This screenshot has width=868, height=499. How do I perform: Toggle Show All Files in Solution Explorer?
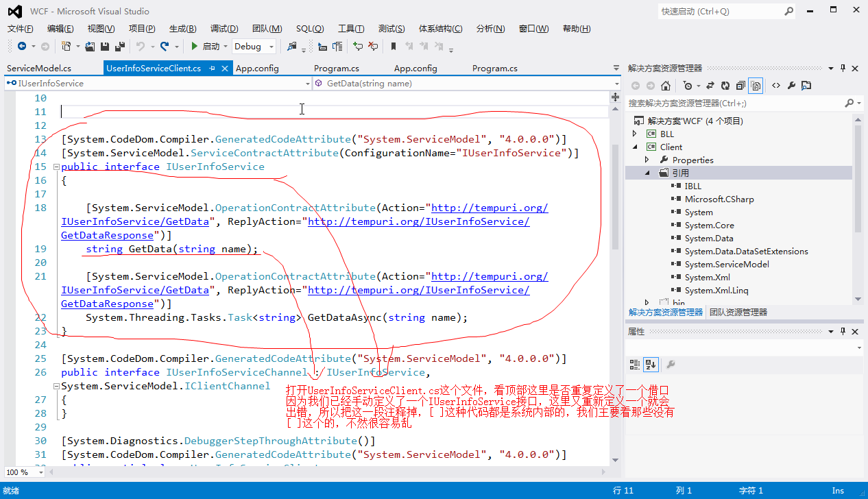pos(756,86)
